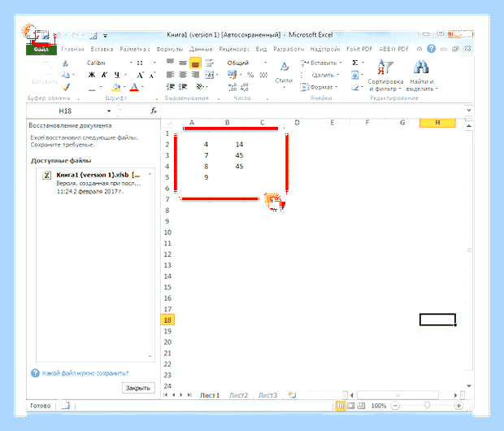Click the font color A icon
The width and height of the screenshot is (504, 431).
(x=134, y=87)
